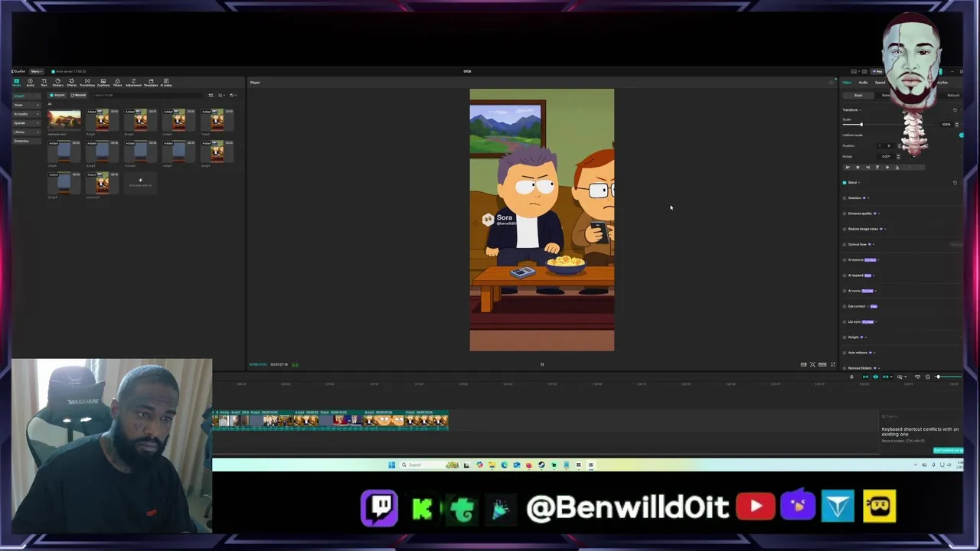Screen dimensions: 980x551
Task: Open Steam from the taskbar
Action: (541, 465)
